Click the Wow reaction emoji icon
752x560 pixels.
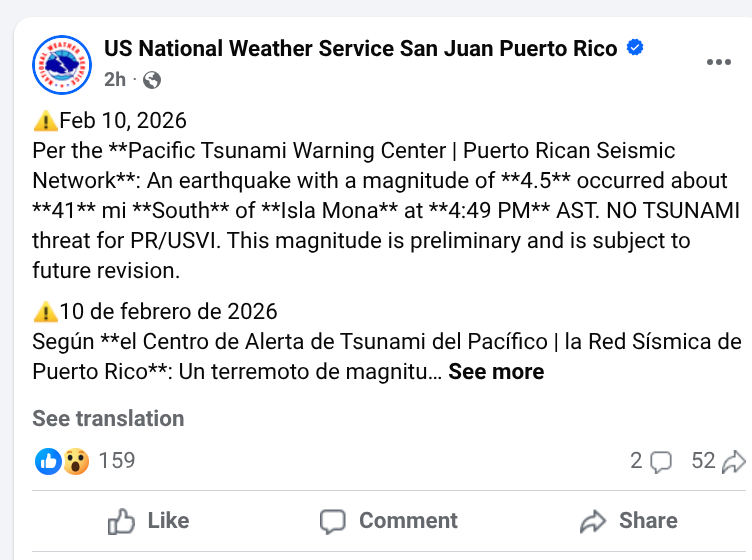coord(75,461)
